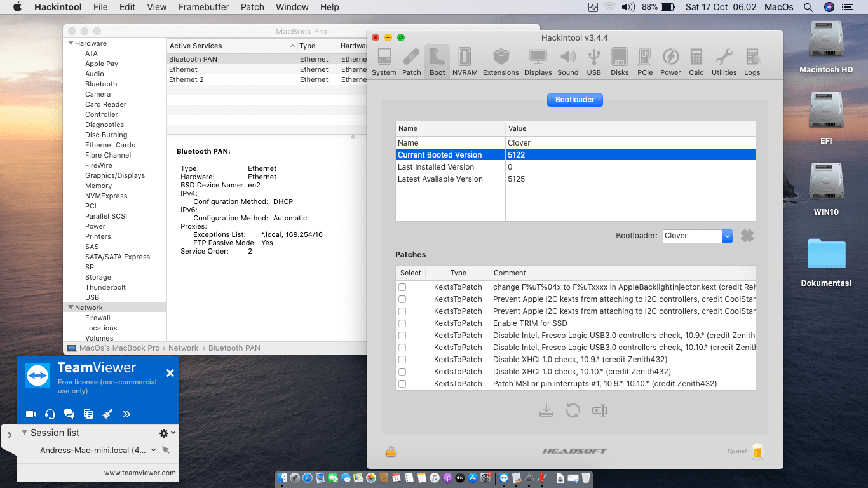Screen dimensions: 868x488
Task: Select the Ethernet 2 service row
Action: point(267,79)
